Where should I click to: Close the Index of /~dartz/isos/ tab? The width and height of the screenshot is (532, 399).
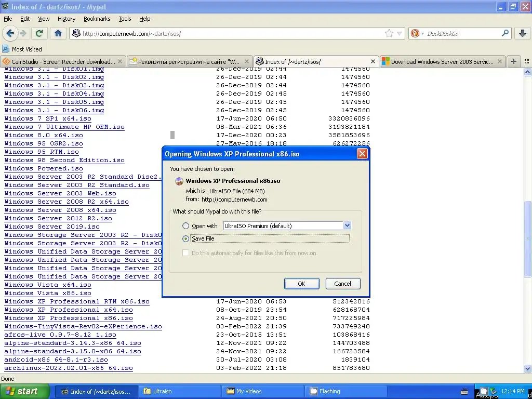coord(373,61)
